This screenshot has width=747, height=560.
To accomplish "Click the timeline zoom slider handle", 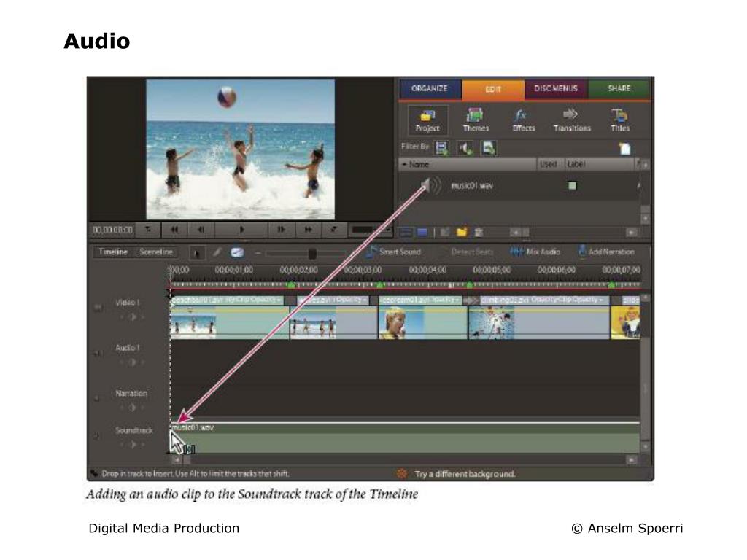I will tap(312, 253).
